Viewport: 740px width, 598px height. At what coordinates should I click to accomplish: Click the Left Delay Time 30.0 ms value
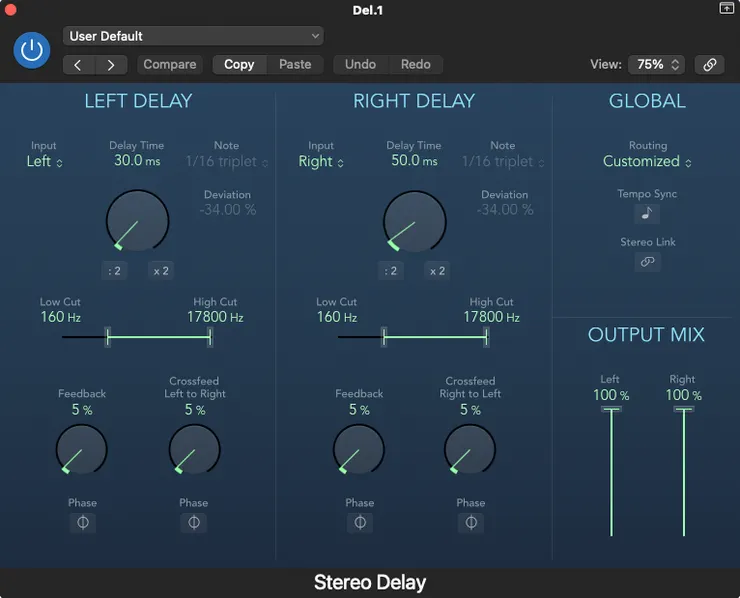click(x=137, y=160)
